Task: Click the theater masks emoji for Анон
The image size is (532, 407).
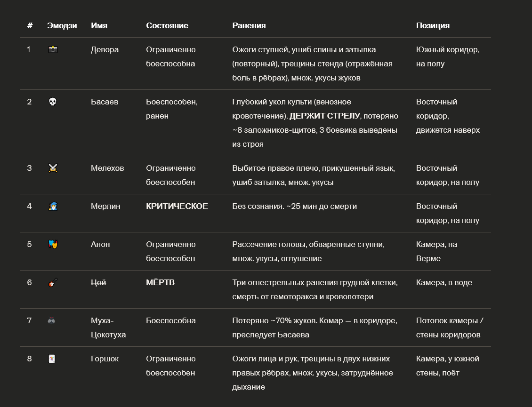Action: 53,244
